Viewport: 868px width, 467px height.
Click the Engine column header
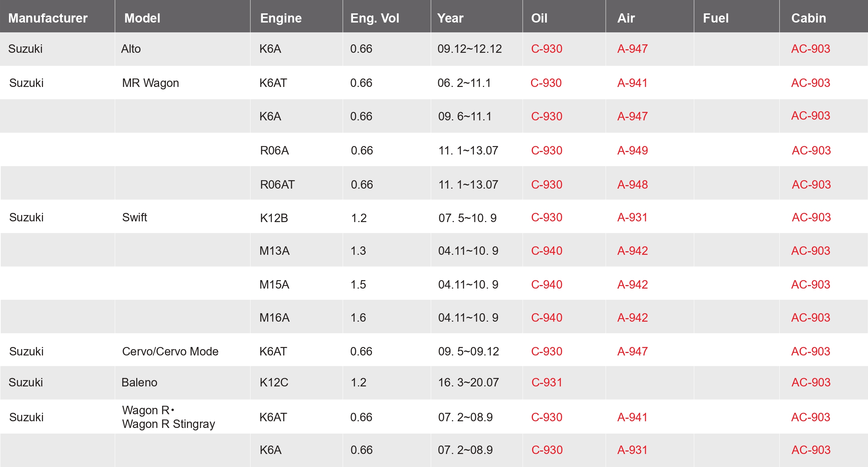click(281, 18)
